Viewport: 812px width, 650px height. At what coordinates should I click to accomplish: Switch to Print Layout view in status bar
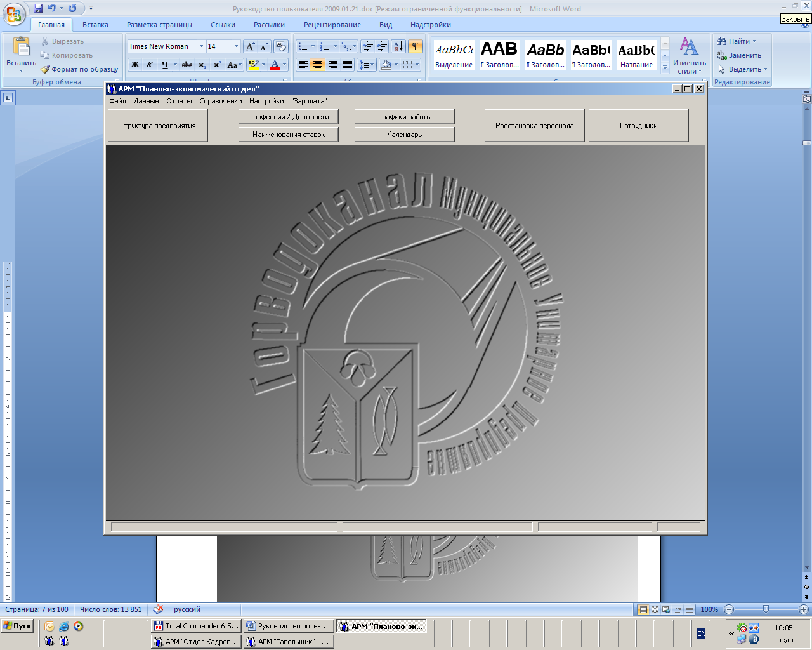643,609
